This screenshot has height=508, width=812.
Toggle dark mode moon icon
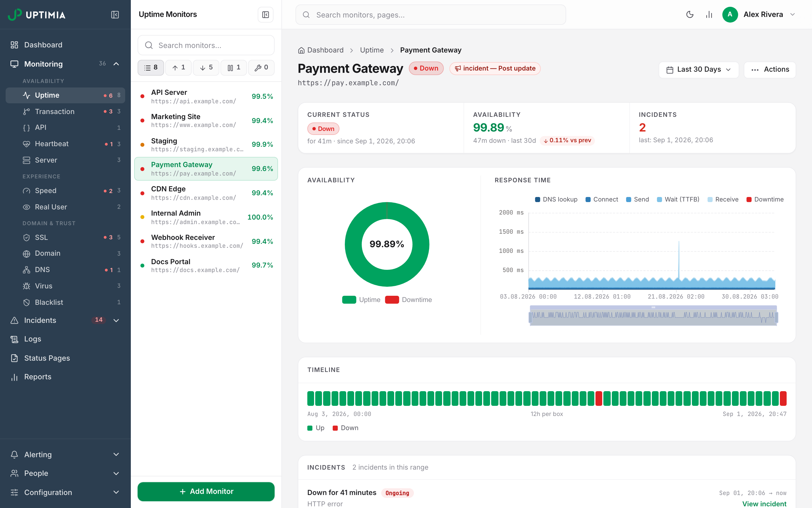(x=690, y=14)
